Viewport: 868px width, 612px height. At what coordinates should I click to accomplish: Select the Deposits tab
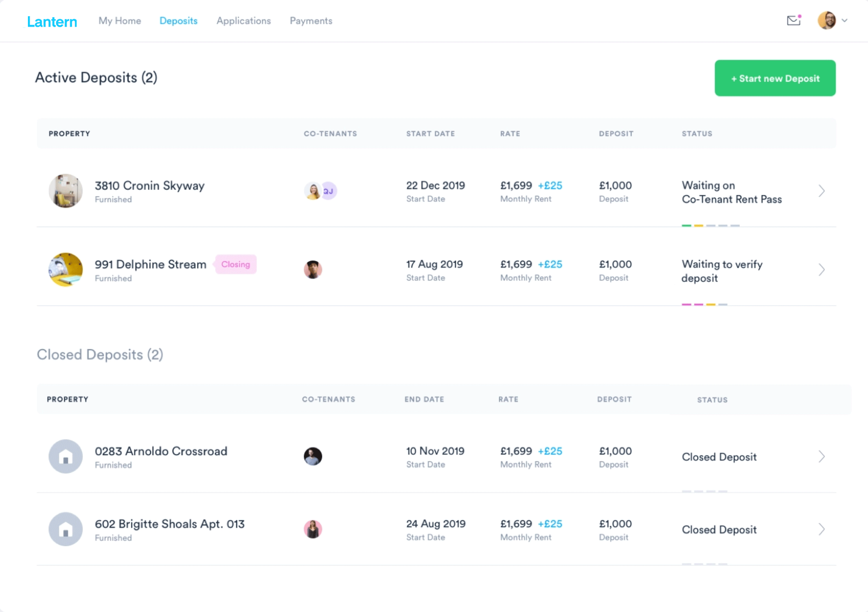coord(178,21)
